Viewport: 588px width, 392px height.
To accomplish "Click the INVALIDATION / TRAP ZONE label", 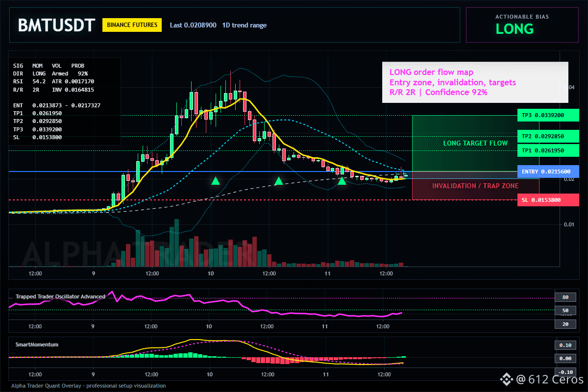I will click(475, 186).
